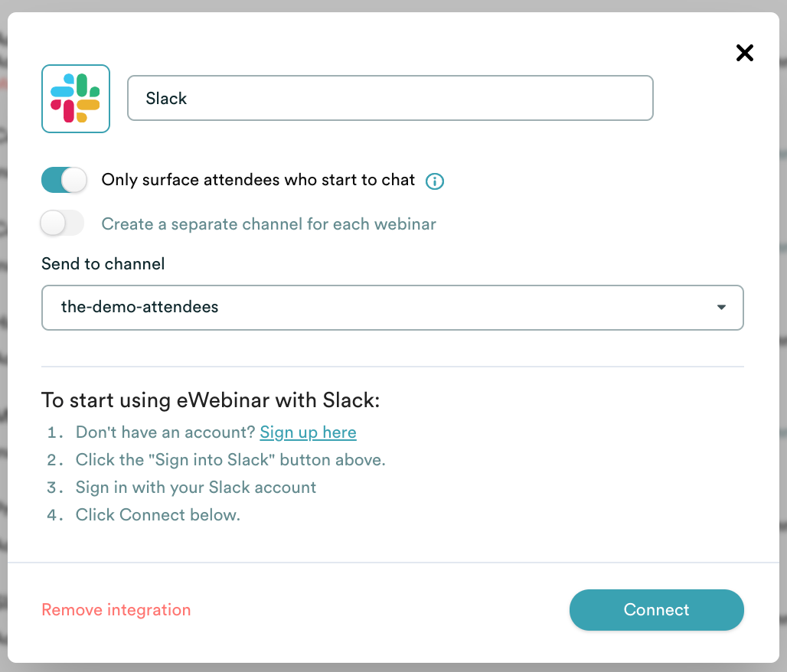
Task: Disable "Only surface attendees who start to chat"
Action: [x=64, y=179]
